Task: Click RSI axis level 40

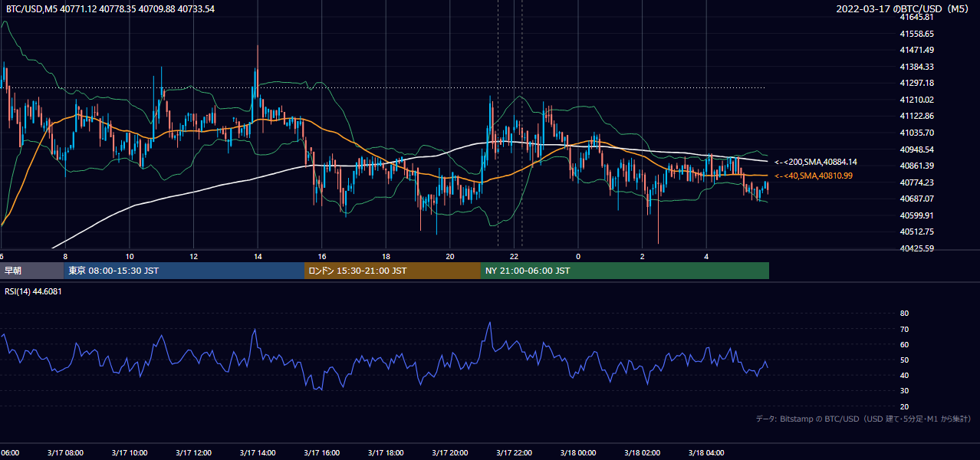Action: tap(904, 375)
